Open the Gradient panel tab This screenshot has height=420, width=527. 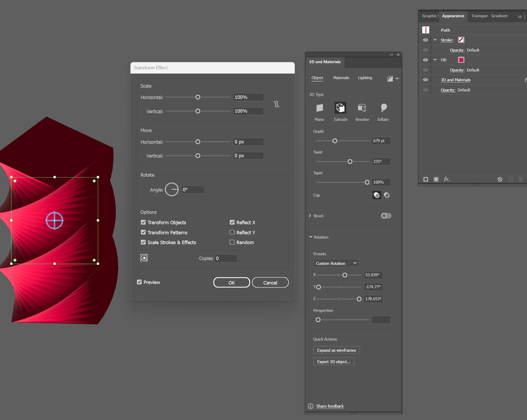499,16
